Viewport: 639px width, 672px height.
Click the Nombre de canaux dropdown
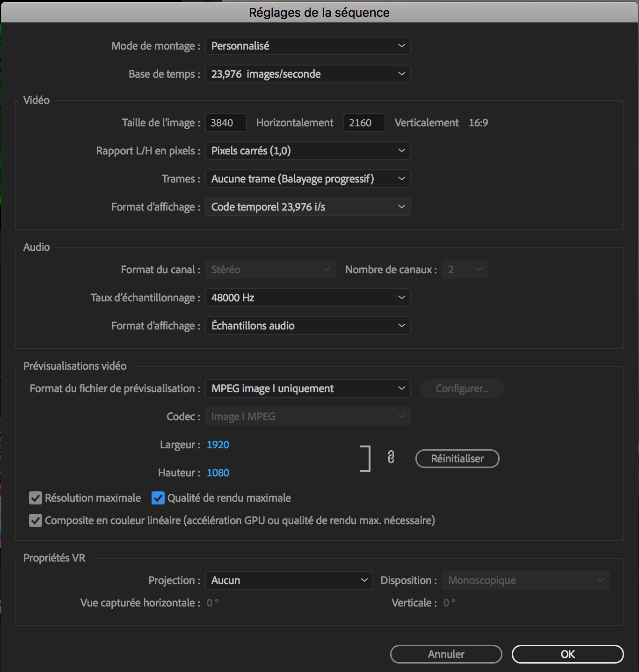click(x=465, y=270)
